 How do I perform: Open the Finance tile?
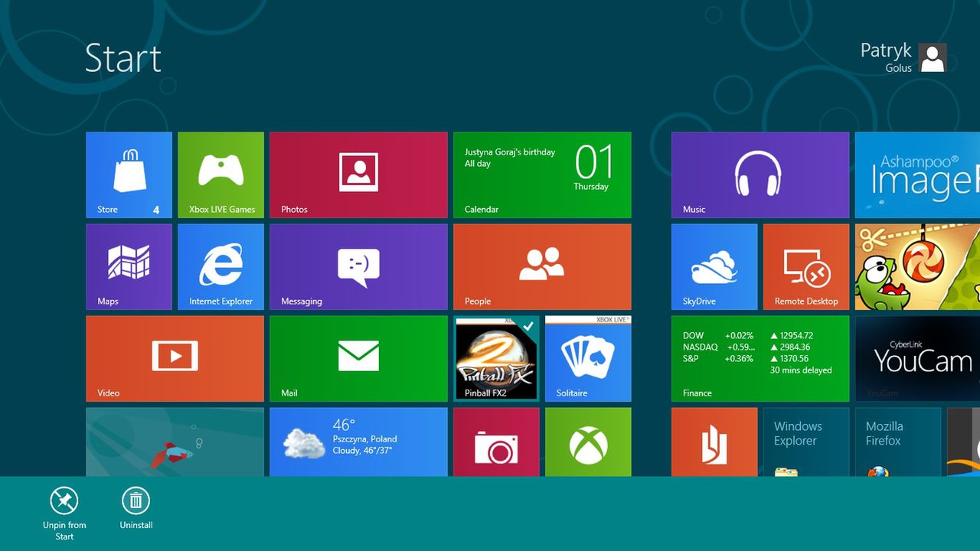(x=760, y=359)
